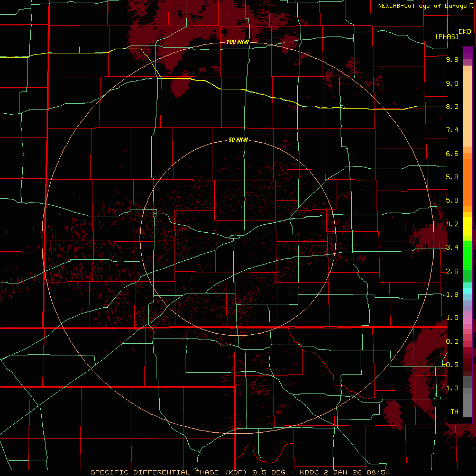This screenshot has width=476, height=476.
Task: Click the TH threshold label
Action: click(454, 412)
